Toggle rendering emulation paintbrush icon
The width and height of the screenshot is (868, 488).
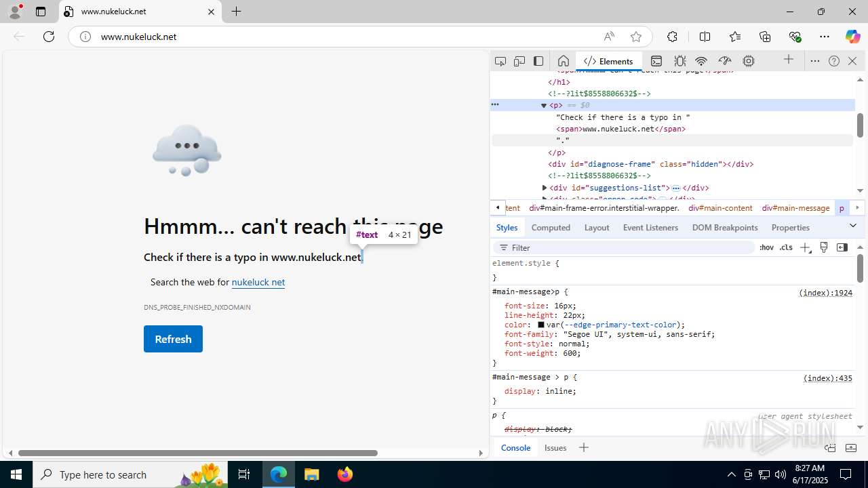[x=824, y=247]
